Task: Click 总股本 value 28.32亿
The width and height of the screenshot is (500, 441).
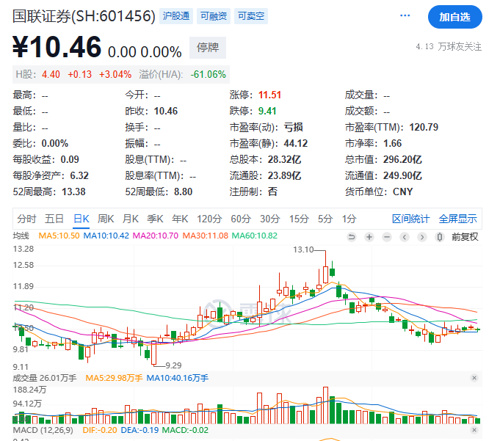Action: pyautogui.click(x=284, y=159)
